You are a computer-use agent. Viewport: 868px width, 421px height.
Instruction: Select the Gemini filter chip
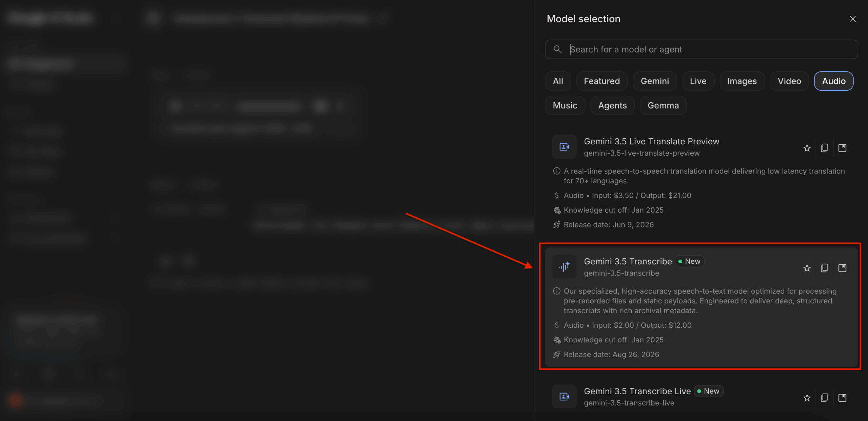(x=655, y=81)
